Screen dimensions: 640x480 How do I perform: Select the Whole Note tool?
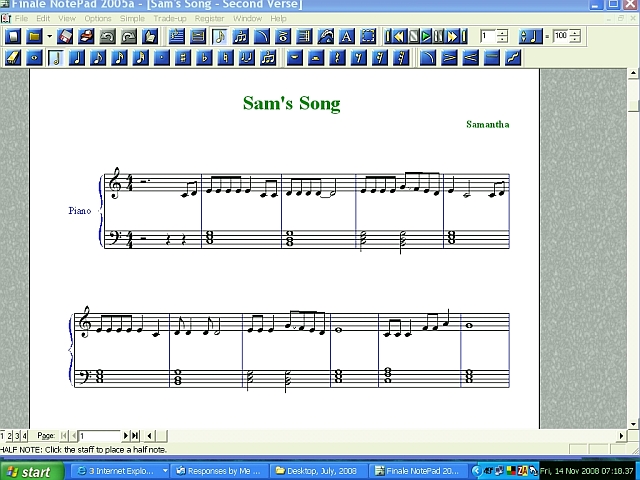(35, 57)
